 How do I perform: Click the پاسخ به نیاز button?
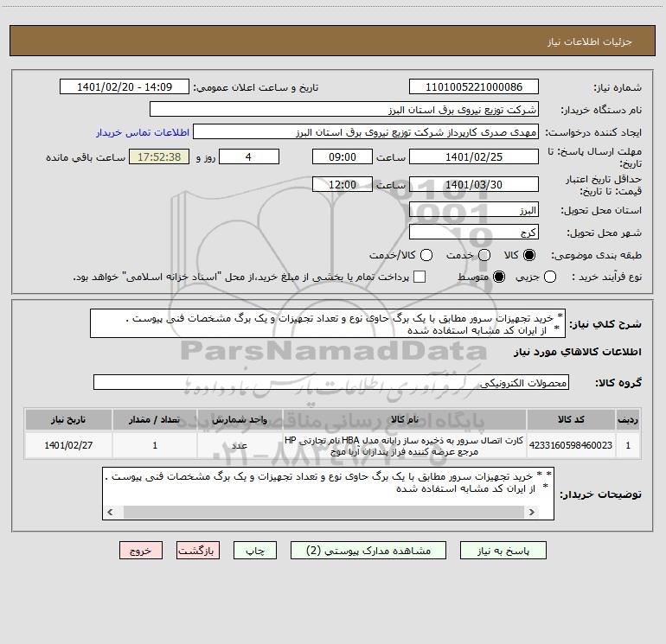coord(503,551)
